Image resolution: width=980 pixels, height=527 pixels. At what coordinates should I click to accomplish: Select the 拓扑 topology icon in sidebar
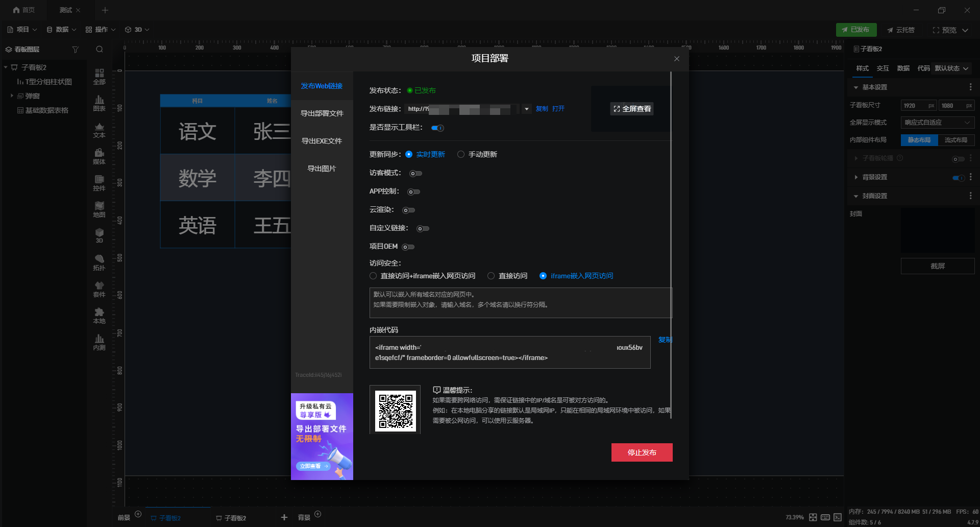tap(99, 262)
